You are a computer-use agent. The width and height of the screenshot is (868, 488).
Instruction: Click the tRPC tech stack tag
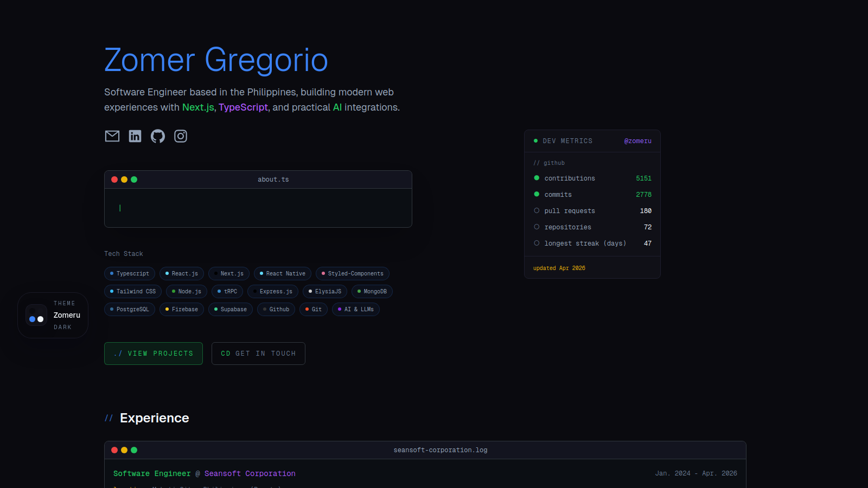(x=227, y=292)
